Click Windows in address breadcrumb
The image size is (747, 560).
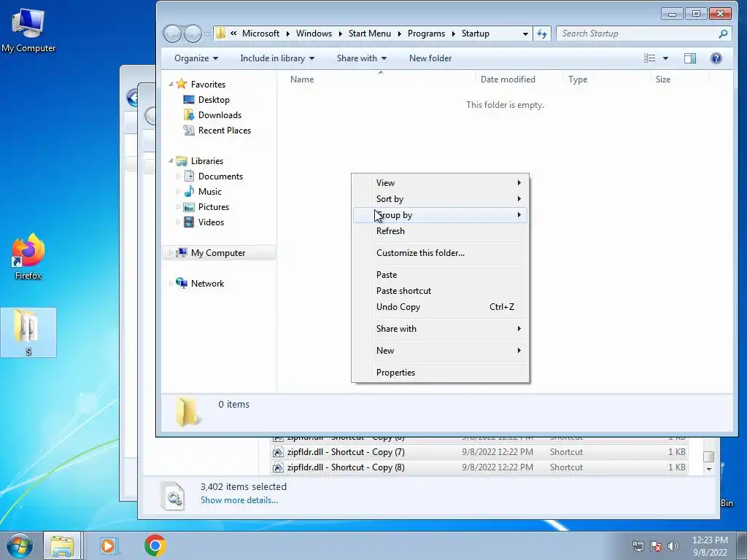coord(314,34)
